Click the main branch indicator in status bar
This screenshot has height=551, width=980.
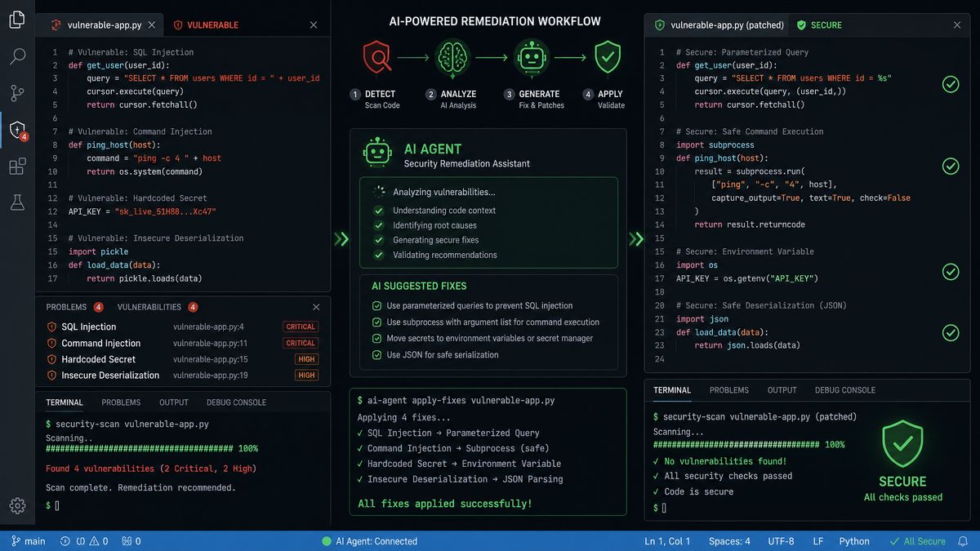coord(28,541)
